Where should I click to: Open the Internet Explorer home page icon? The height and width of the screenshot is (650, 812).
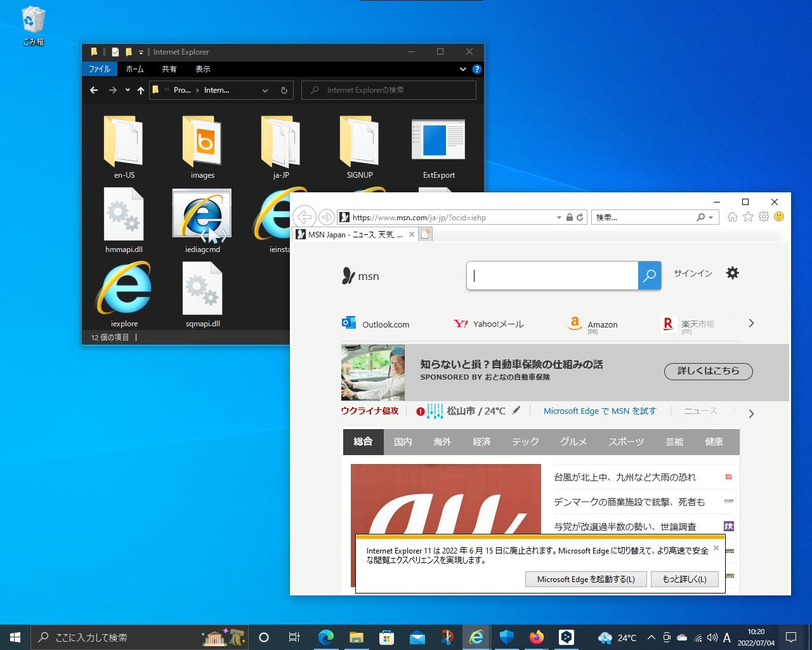pyautogui.click(x=732, y=216)
